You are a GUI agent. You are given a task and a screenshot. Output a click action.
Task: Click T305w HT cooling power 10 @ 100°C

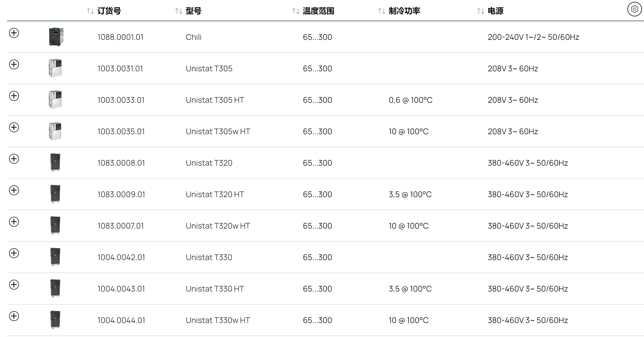click(x=409, y=132)
